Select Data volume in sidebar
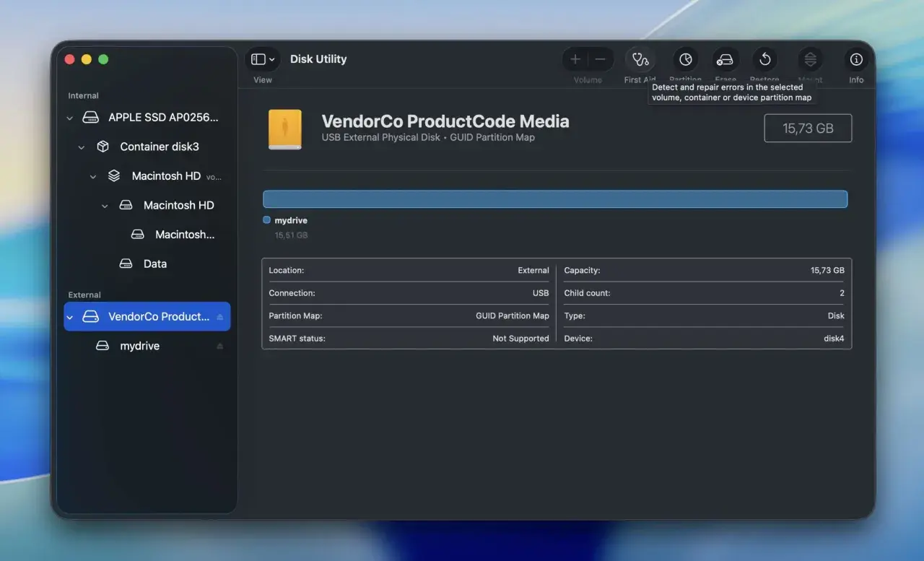The height and width of the screenshot is (561, 924). 147,264
